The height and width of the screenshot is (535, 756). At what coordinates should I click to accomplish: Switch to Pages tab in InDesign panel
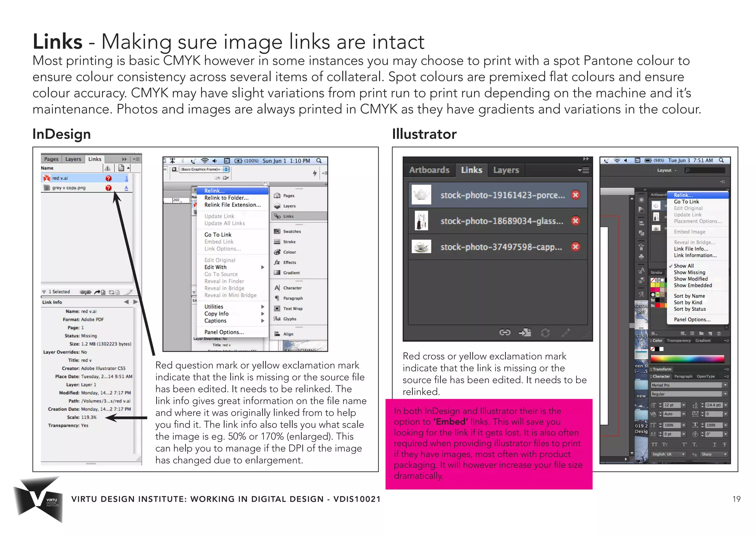(51, 159)
